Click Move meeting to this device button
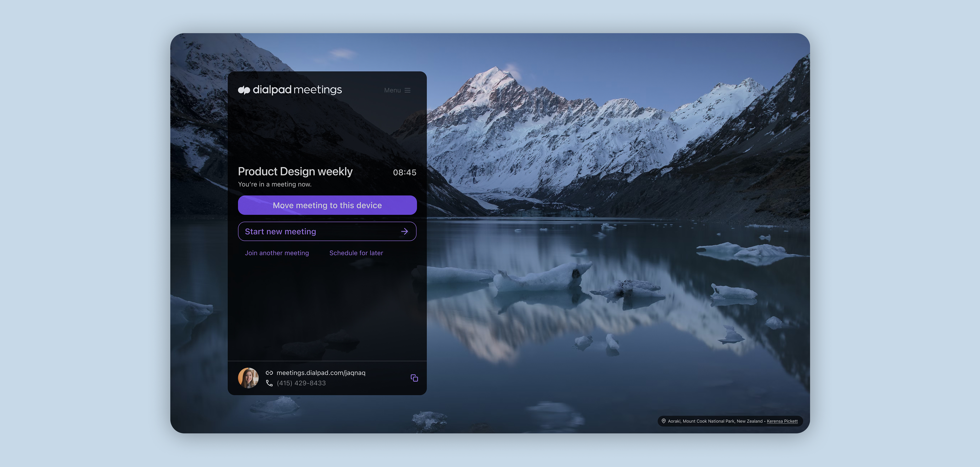This screenshot has width=980, height=467. point(327,205)
